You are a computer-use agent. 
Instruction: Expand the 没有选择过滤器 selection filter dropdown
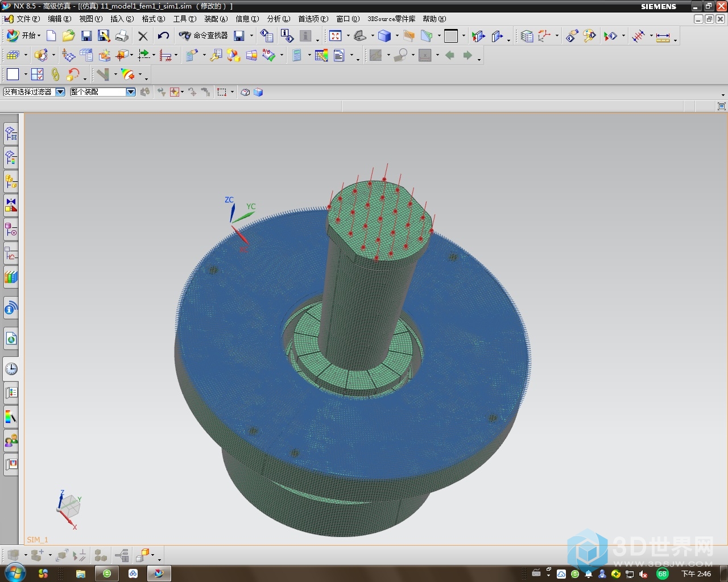point(60,92)
